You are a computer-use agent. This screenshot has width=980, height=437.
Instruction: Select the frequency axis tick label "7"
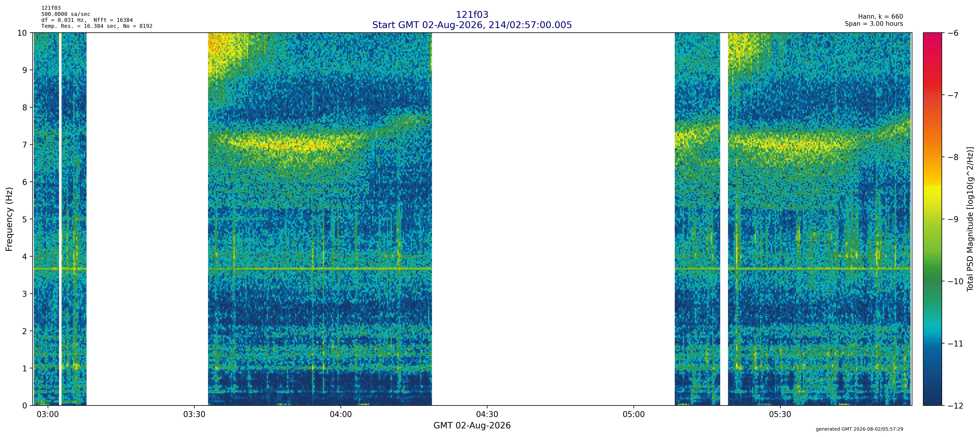(x=25, y=145)
